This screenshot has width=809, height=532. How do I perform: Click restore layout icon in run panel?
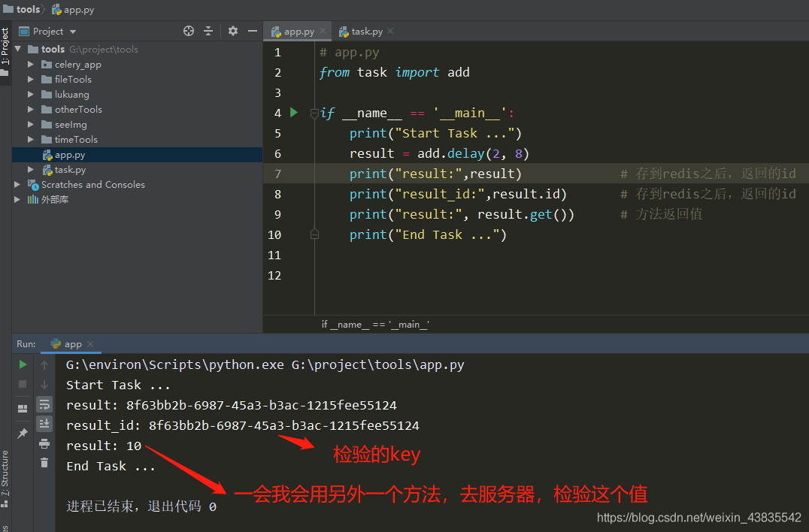click(x=23, y=408)
